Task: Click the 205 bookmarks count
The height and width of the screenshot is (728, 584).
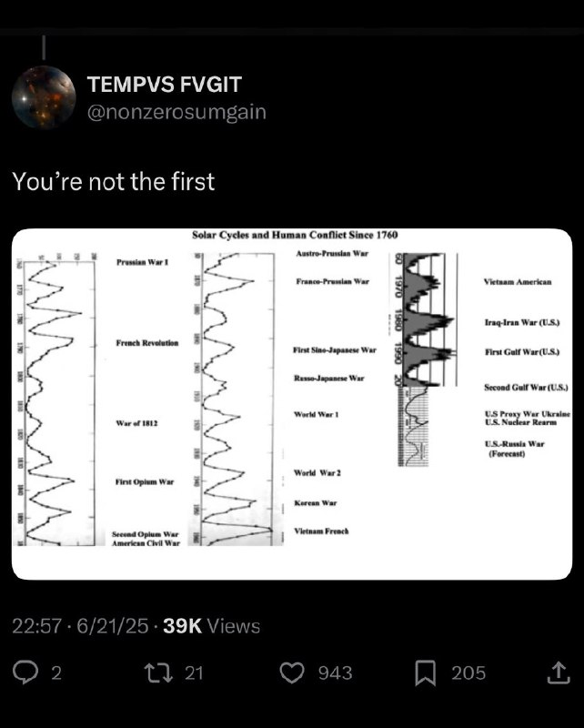Action: (x=468, y=672)
